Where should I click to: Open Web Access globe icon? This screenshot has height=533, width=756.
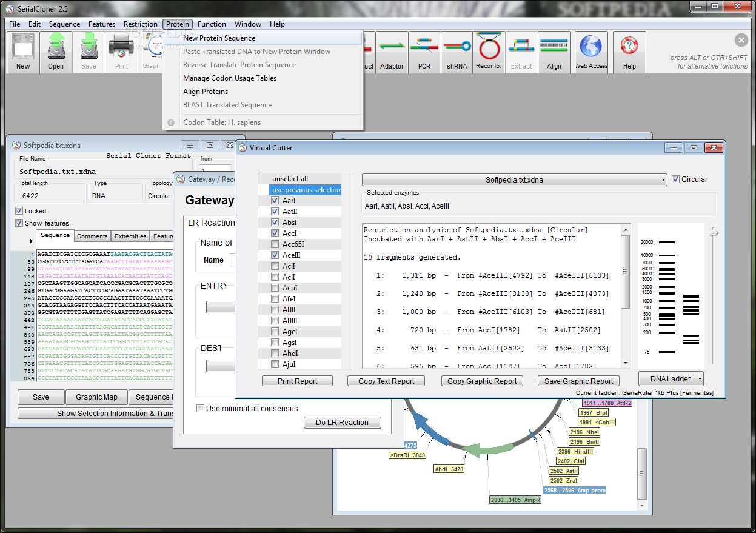point(591,52)
